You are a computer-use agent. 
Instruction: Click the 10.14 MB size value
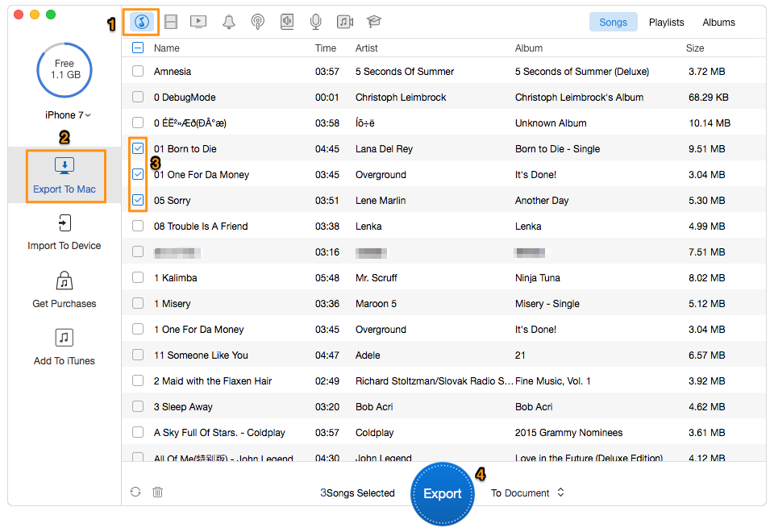click(x=709, y=123)
